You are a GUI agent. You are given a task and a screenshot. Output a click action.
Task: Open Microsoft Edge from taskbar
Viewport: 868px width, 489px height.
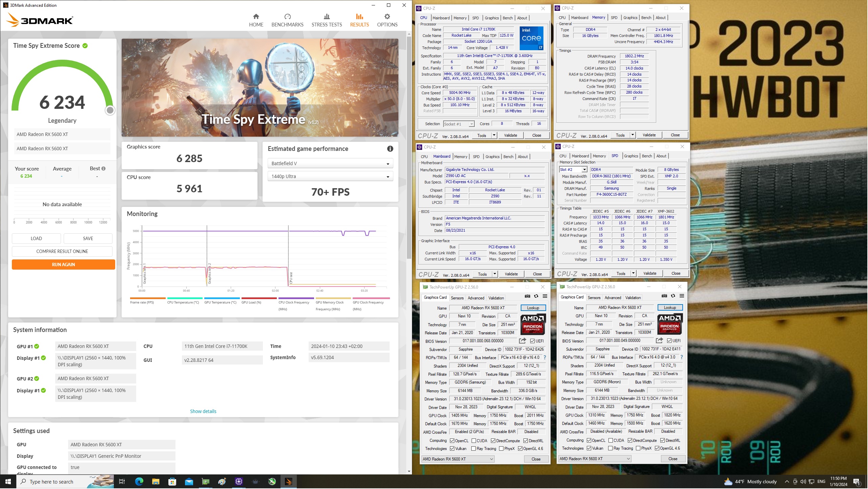click(x=139, y=482)
